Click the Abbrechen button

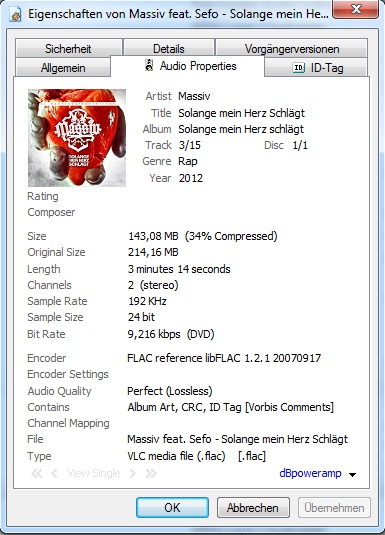(x=253, y=507)
